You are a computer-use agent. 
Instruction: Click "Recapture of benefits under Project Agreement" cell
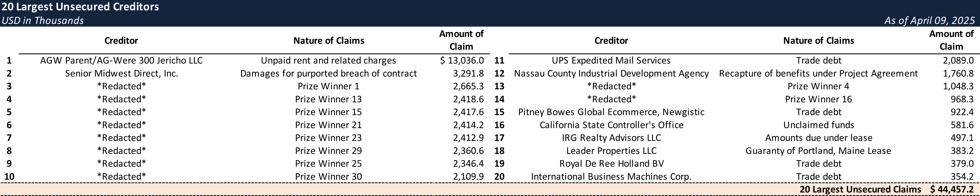tap(818, 73)
